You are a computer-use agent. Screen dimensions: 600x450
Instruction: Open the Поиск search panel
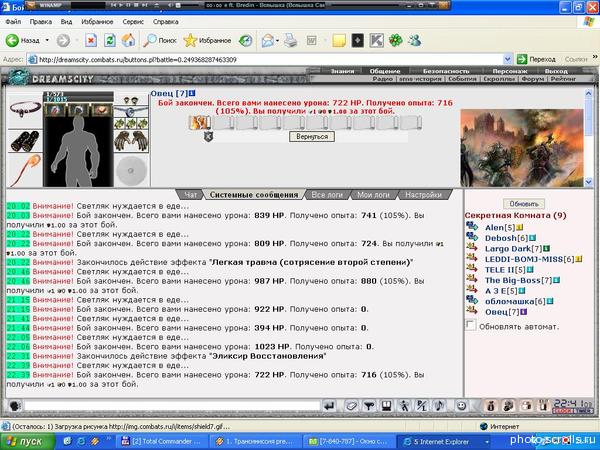pyautogui.click(x=160, y=40)
